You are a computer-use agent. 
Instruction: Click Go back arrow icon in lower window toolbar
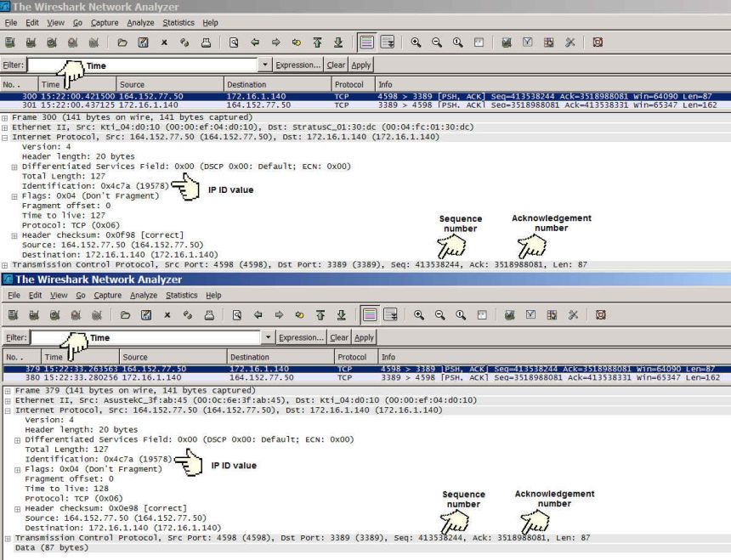(x=258, y=315)
